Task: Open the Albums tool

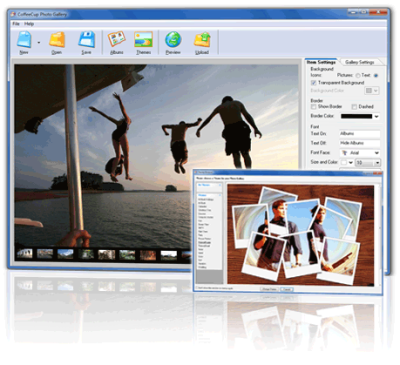Action: point(117,39)
